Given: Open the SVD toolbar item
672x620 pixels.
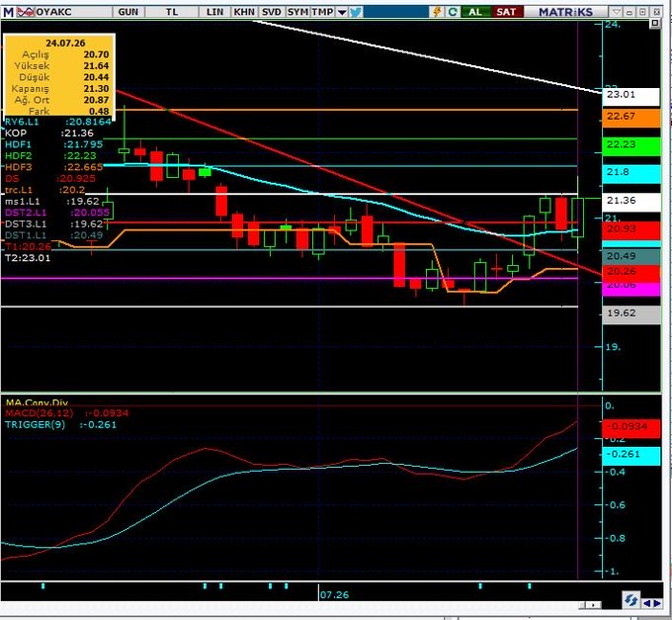Looking at the screenshot, I should [x=272, y=12].
